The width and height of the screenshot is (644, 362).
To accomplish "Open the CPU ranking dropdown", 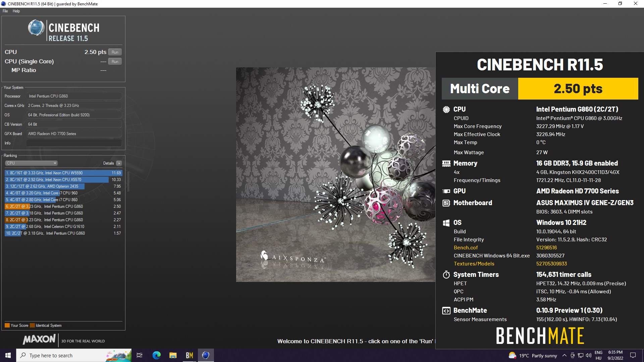I will point(31,163).
